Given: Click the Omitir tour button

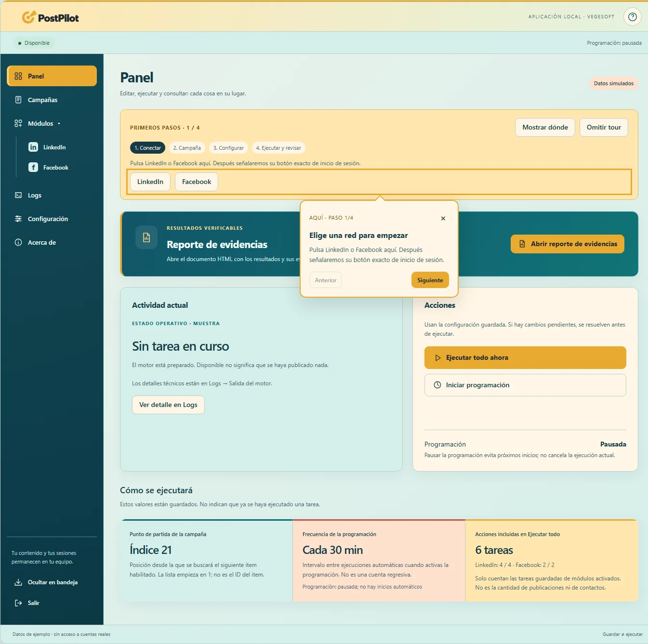Looking at the screenshot, I should [x=604, y=127].
